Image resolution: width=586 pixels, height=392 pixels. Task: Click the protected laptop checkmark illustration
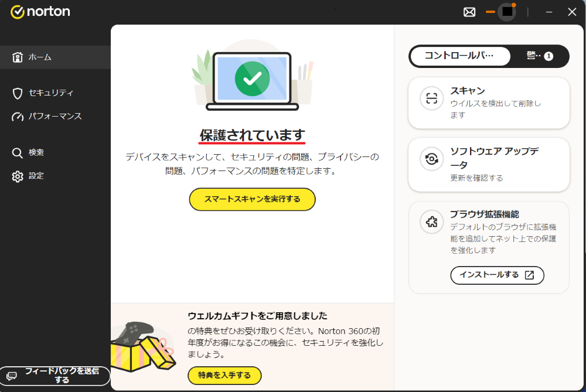(x=252, y=76)
